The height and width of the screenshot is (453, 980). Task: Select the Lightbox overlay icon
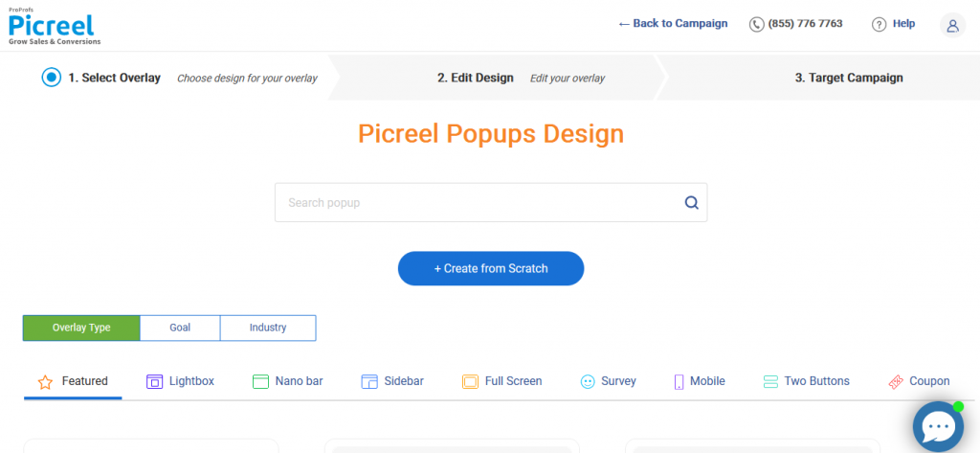coord(154,382)
